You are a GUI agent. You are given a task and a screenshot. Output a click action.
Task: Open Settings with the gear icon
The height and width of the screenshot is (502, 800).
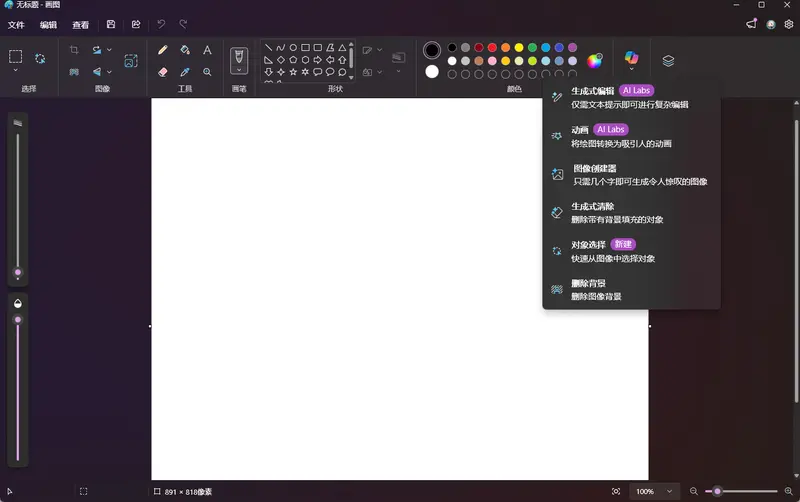click(x=789, y=24)
